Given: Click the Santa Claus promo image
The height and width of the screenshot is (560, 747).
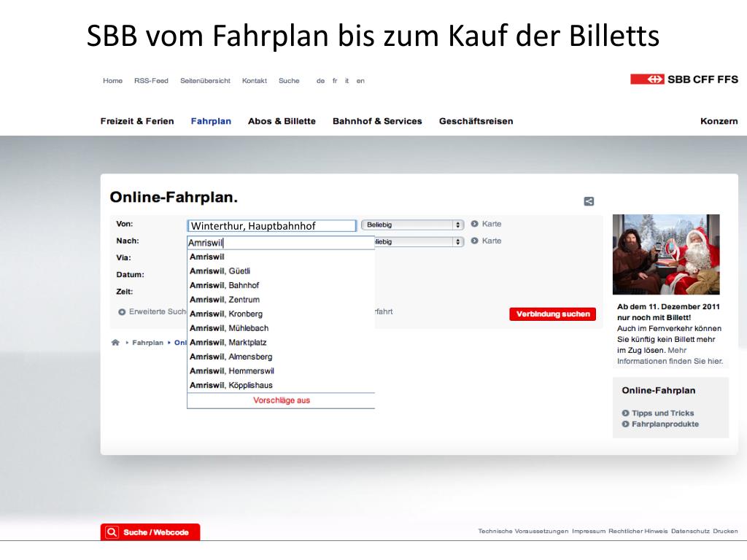Looking at the screenshot, I should pyautogui.click(x=666, y=254).
